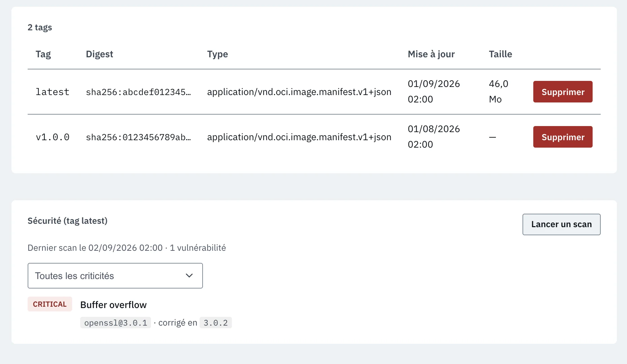Select the v1.0.0 tag name
This screenshot has width=627, height=364.
53,137
